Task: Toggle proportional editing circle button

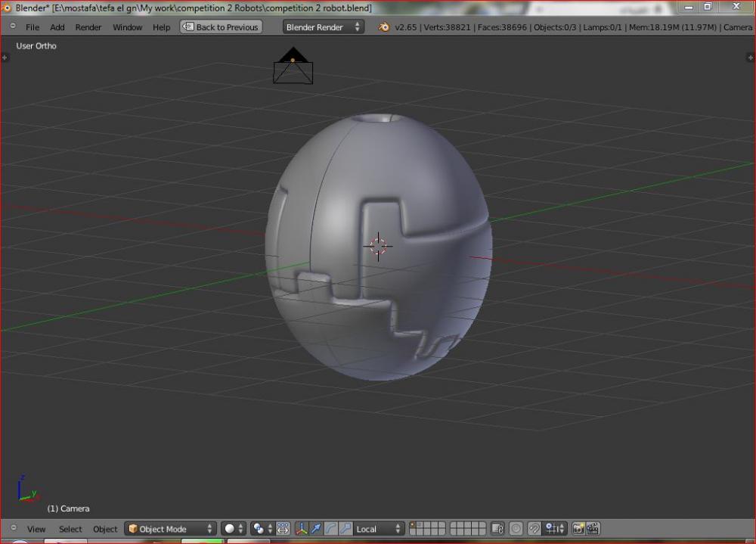Action: 516,529
